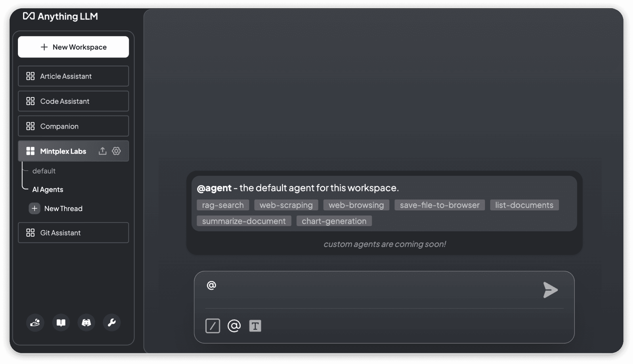Click the text formatting T icon
The width and height of the screenshot is (633, 364).
coord(255,326)
